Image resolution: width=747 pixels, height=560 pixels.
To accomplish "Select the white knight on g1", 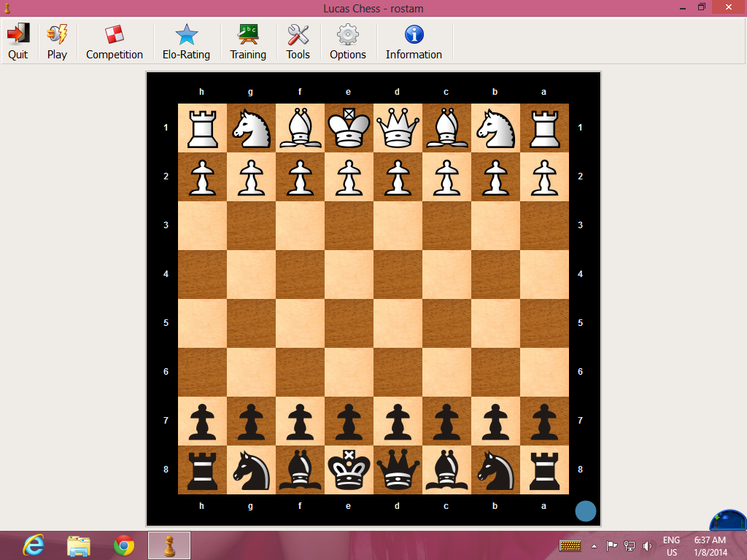I will [252, 128].
